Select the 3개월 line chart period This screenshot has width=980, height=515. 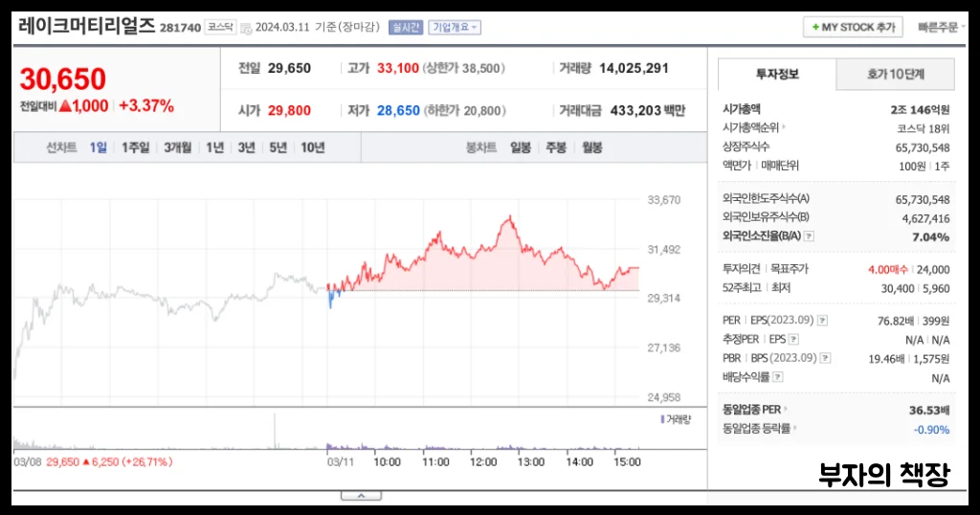coord(177,147)
